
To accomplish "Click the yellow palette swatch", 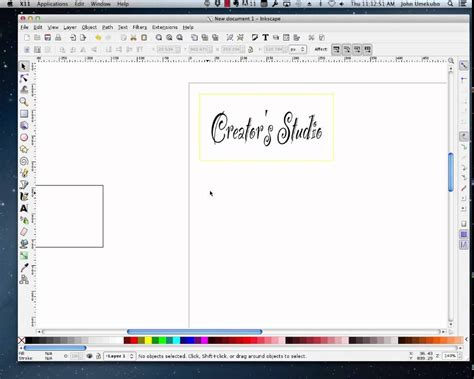I will click(148, 340).
